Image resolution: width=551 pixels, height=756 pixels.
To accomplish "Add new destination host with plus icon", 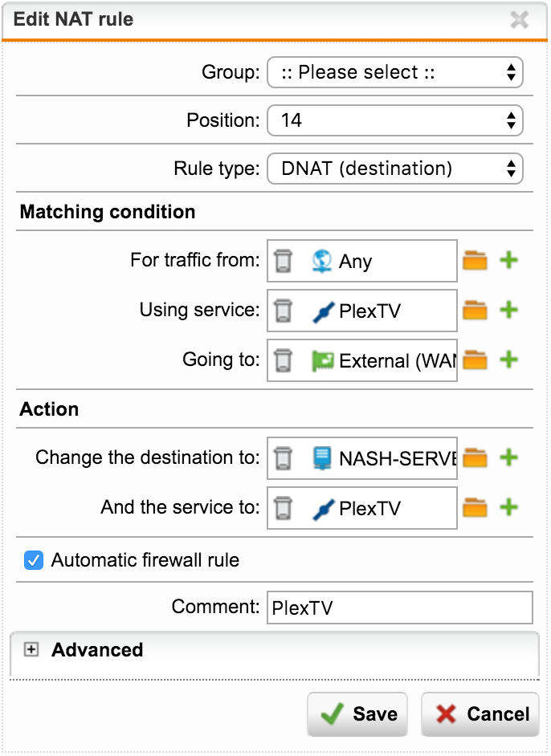I will click(x=508, y=457).
